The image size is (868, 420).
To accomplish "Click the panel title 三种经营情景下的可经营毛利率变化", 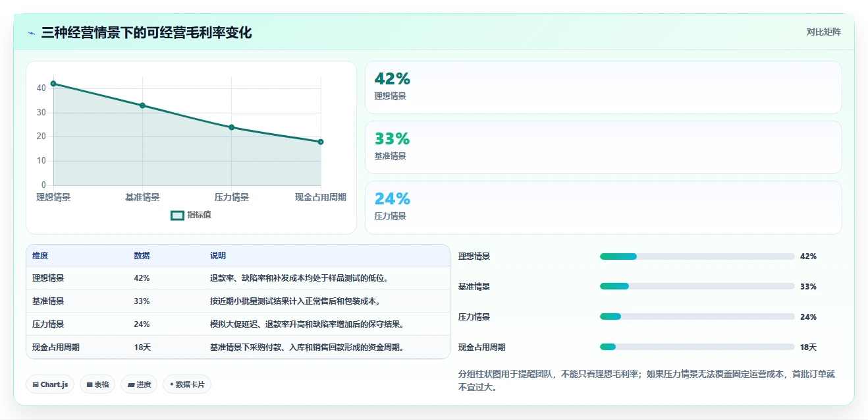I will pos(146,33).
